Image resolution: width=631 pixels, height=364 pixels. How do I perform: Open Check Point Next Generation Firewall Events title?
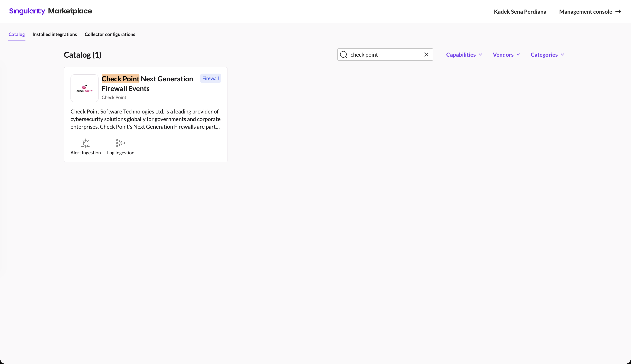coord(147,84)
